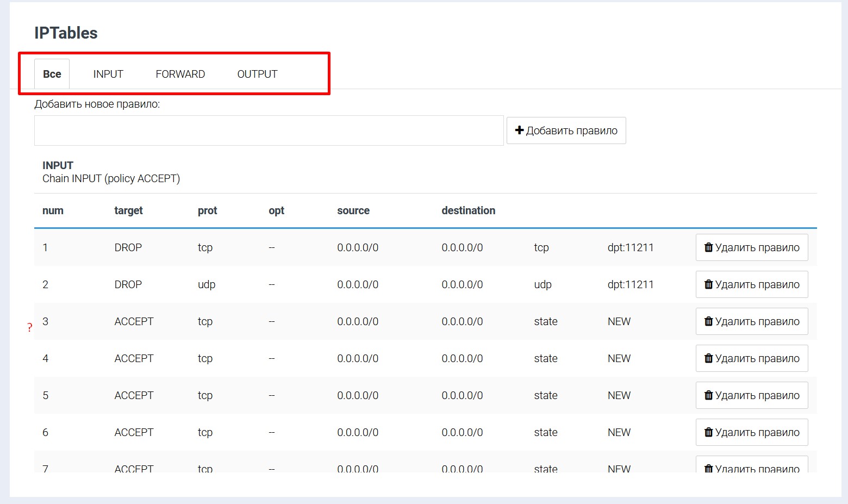Switch to the INPUT tab
This screenshot has height=504, width=848.
108,74
